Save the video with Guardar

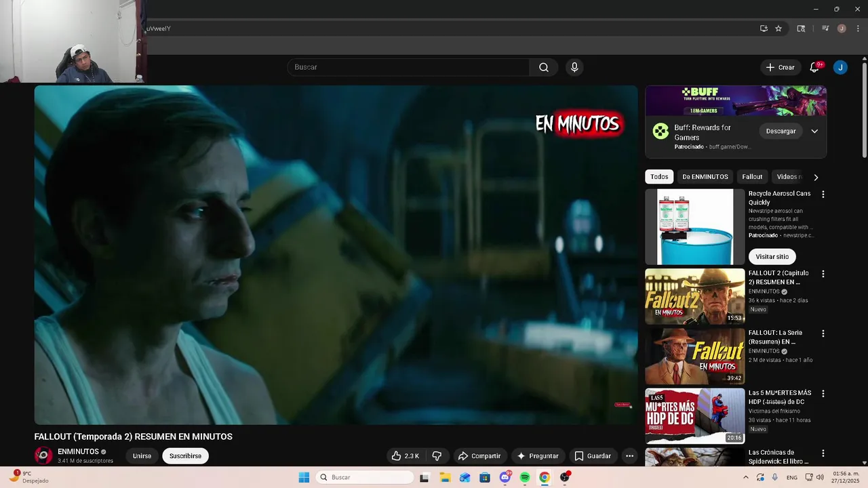pyautogui.click(x=593, y=456)
